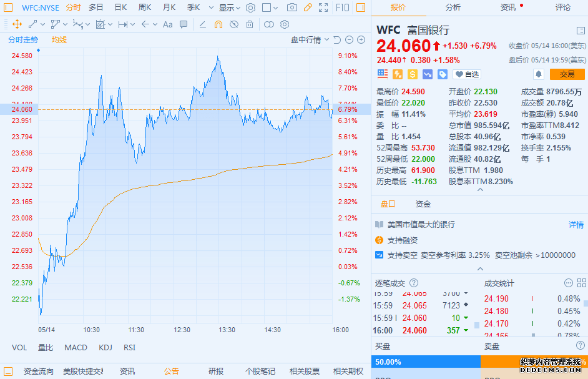Toggle the right sidebar panel icon
This screenshot has height=379, width=588.
tap(361, 7)
